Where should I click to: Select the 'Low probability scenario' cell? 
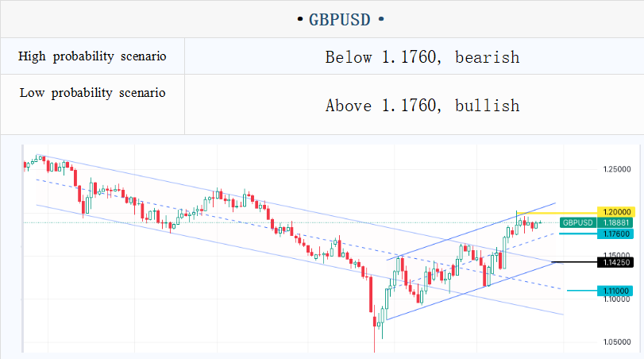tap(92, 104)
